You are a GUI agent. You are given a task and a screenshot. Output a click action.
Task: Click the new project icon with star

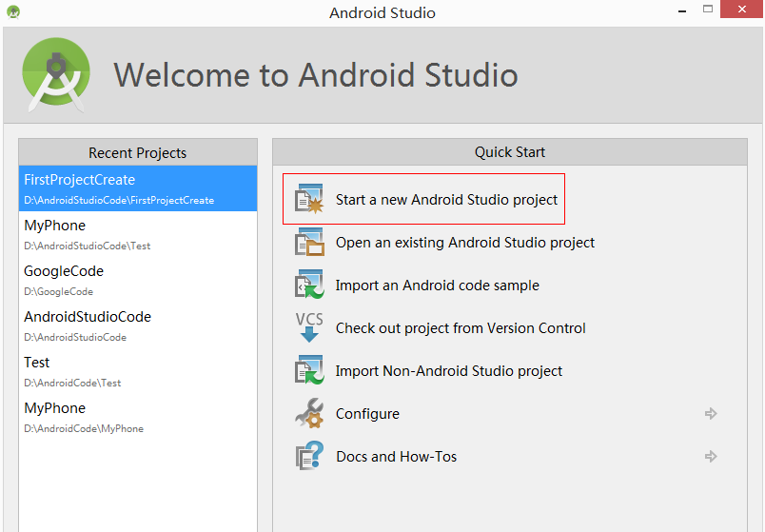tap(309, 199)
